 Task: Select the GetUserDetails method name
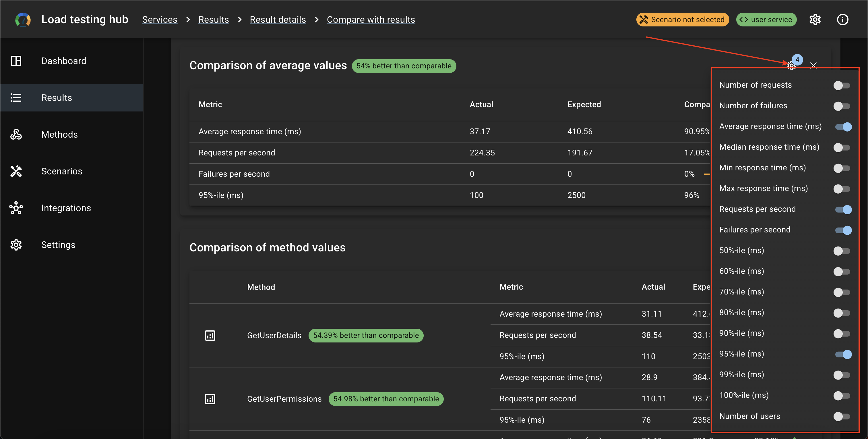tap(274, 336)
